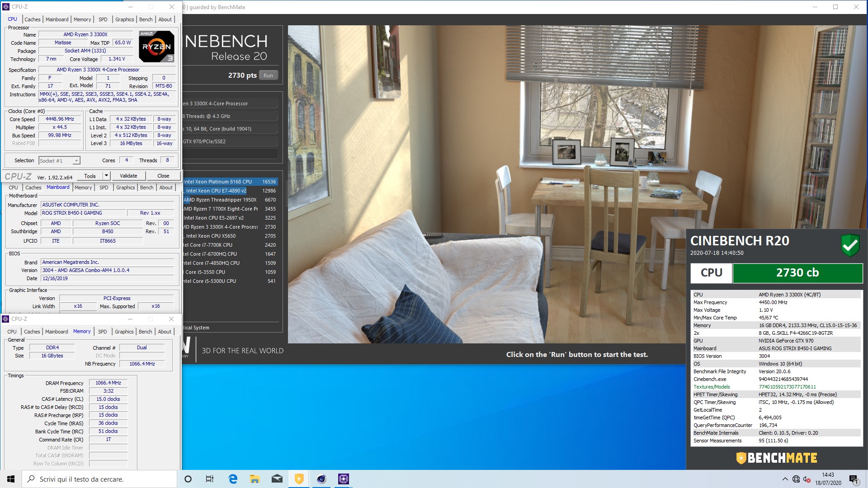The height and width of the screenshot is (488, 868).
Task: Click BenchMate green shield checkmark icon
Action: [850, 245]
